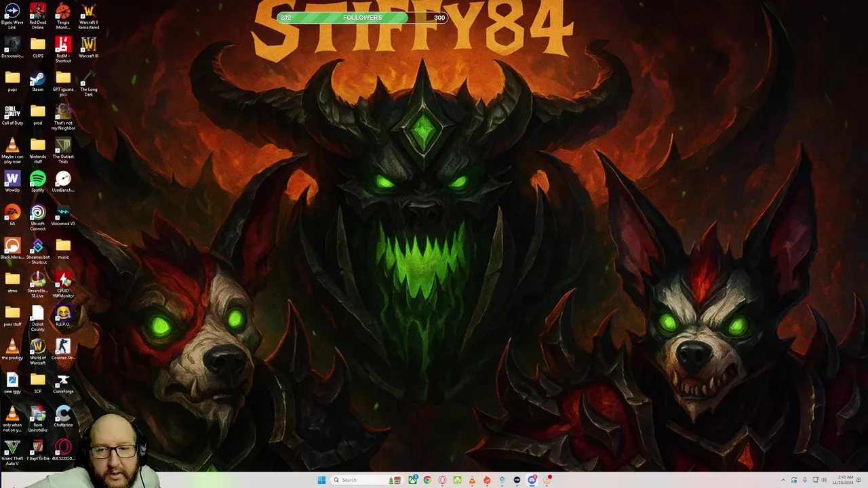This screenshot has height=488, width=868.
Task: Open the volume speaker tray icon
Action: click(824, 480)
